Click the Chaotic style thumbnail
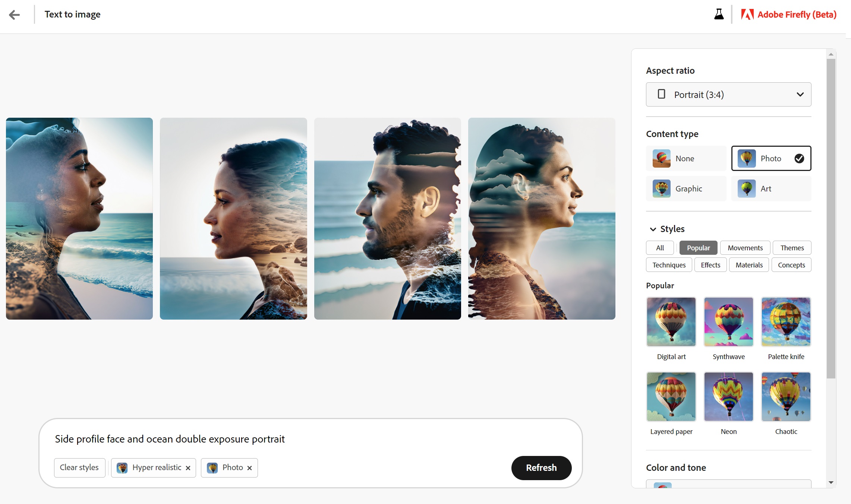This screenshot has width=851, height=504. [786, 397]
